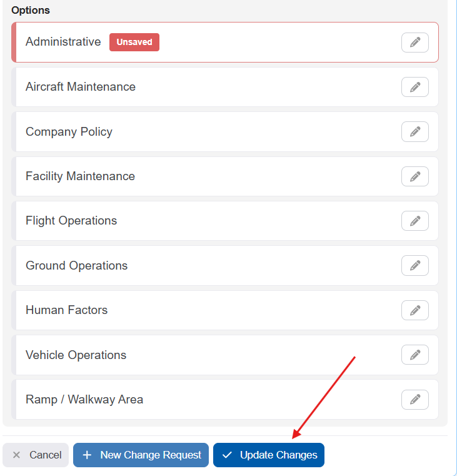Click the red Unsaved badge
The width and height of the screenshot is (457, 476).
tap(134, 43)
